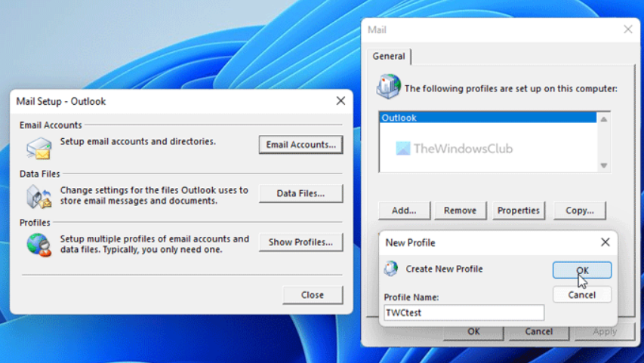This screenshot has width=644, height=363.
Task: Click Add to create a profile
Action: pyautogui.click(x=404, y=211)
